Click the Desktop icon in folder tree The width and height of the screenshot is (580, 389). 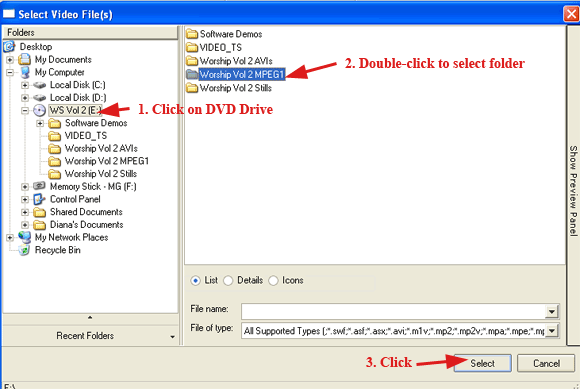click(x=9, y=47)
